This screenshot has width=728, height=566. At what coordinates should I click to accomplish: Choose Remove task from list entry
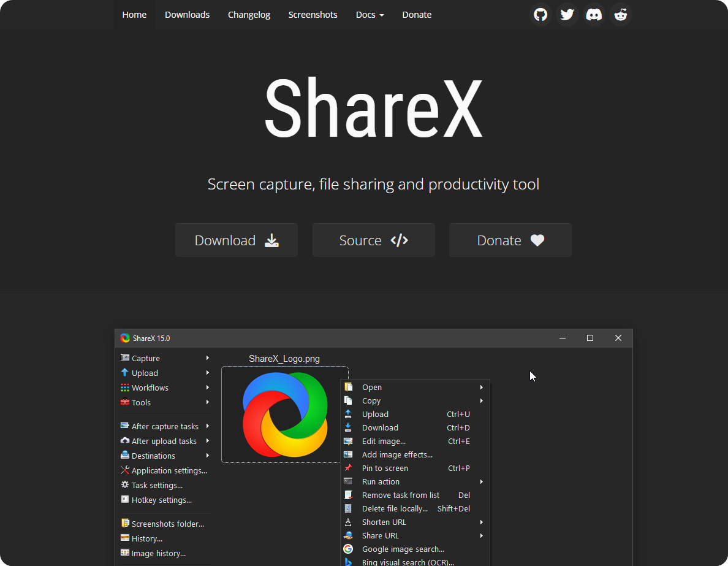[x=415, y=495]
